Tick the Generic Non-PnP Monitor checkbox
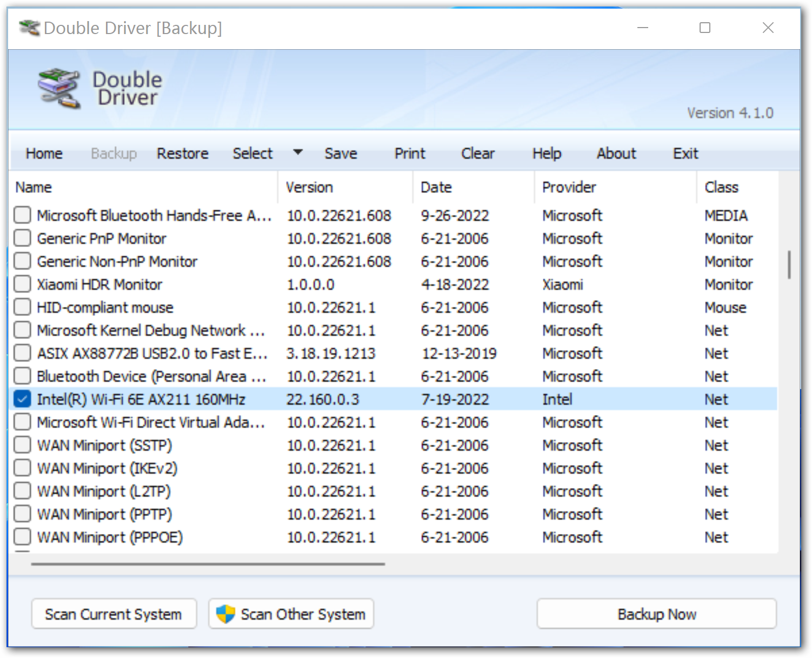This screenshot has height=658, width=812. pyautogui.click(x=22, y=261)
